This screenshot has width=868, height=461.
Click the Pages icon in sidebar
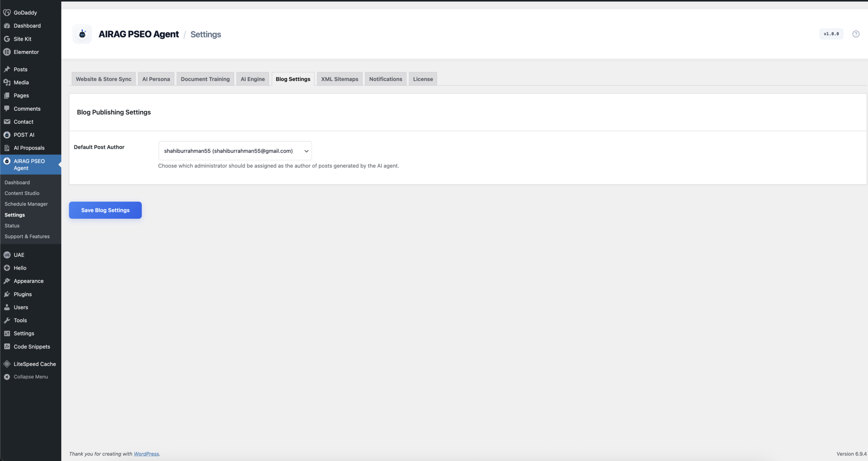7,96
